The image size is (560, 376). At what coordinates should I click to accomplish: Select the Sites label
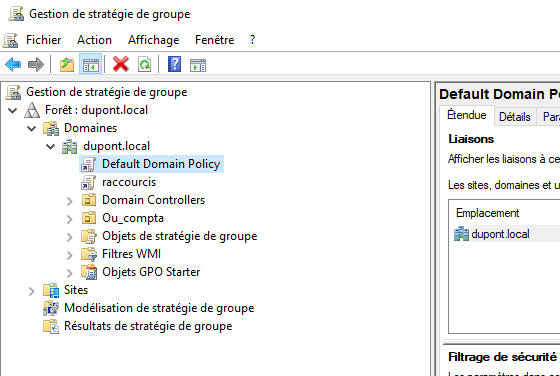pyautogui.click(x=76, y=290)
